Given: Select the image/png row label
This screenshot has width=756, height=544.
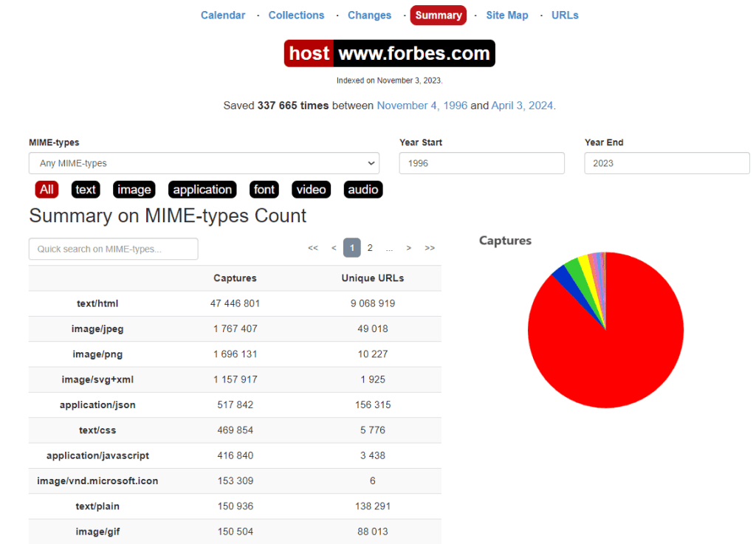Looking at the screenshot, I should (97, 354).
